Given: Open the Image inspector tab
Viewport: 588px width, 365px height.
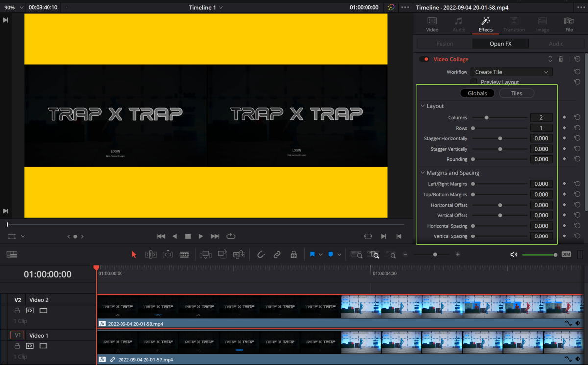Looking at the screenshot, I should click(542, 25).
